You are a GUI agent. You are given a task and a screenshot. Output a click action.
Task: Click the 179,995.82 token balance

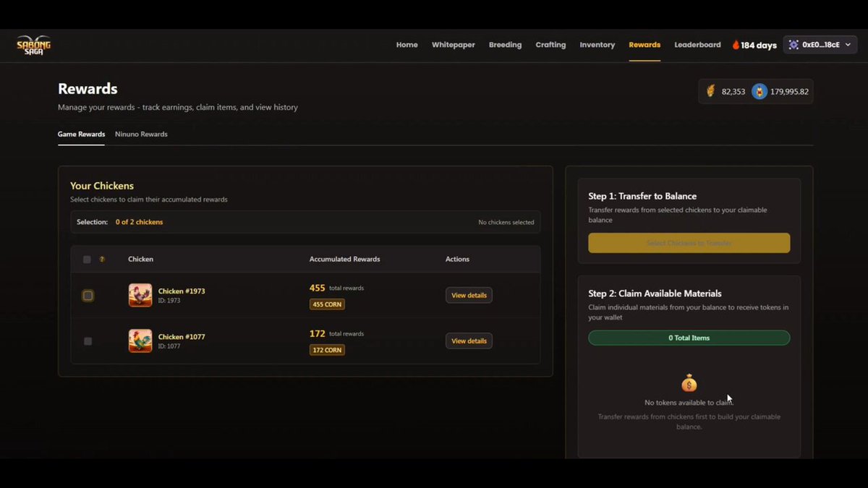tap(790, 92)
